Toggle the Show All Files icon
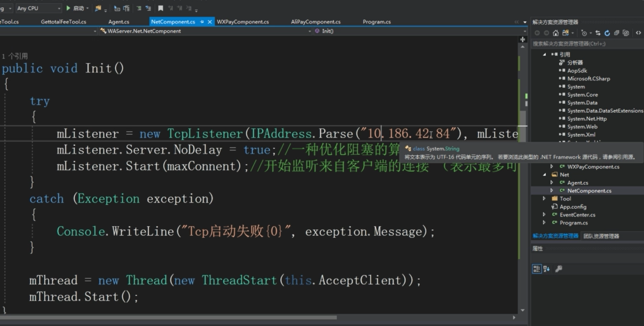The image size is (644, 326). 626,33
